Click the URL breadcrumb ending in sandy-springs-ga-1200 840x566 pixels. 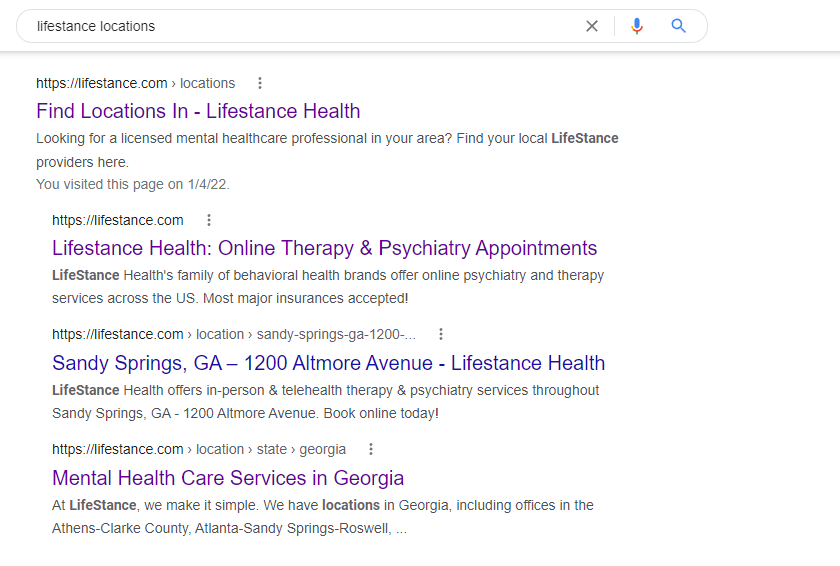233,334
